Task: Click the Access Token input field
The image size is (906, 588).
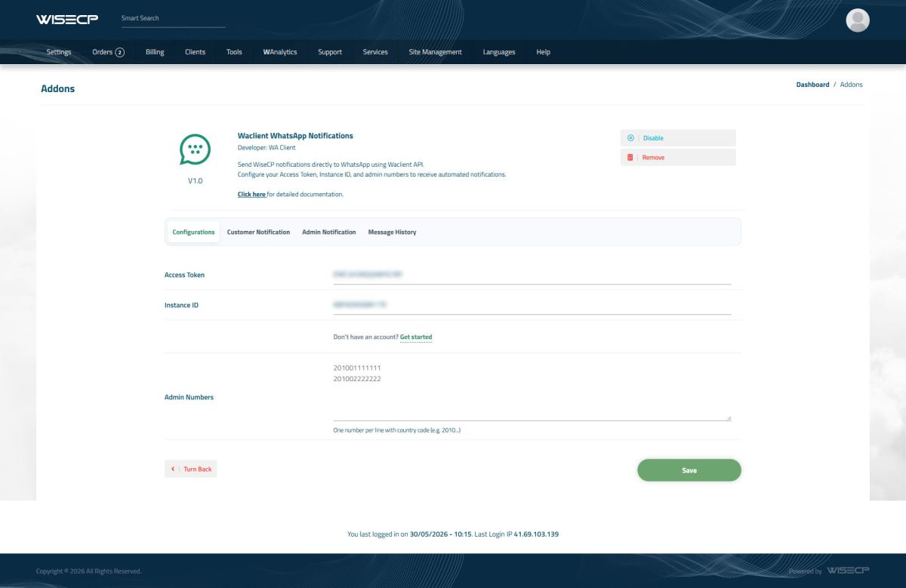Action: click(x=532, y=275)
